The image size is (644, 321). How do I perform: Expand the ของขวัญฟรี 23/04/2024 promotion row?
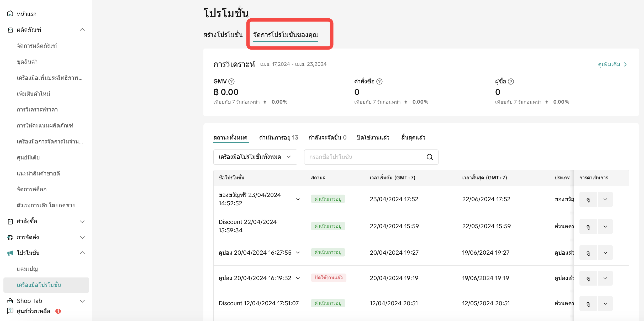coord(298,199)
